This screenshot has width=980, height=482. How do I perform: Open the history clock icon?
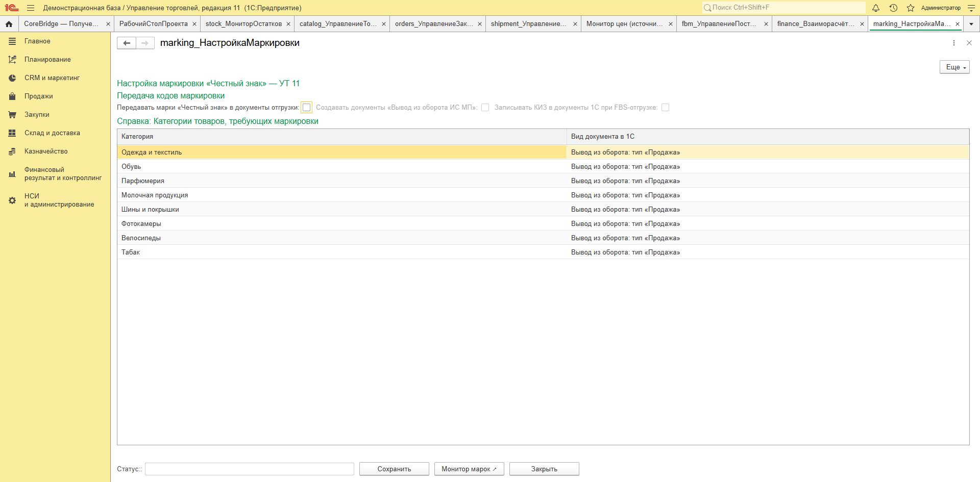pos(893,8)
